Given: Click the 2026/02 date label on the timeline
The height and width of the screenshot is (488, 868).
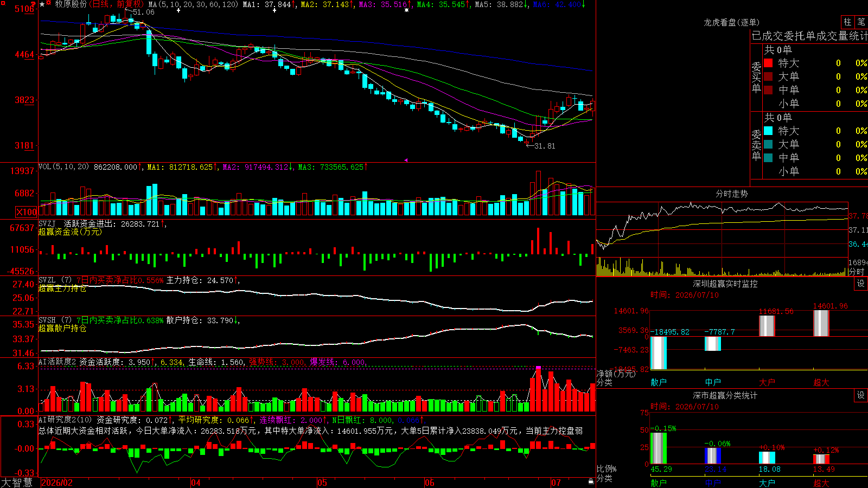Looking at the screenshot, I should coord(57,483).
